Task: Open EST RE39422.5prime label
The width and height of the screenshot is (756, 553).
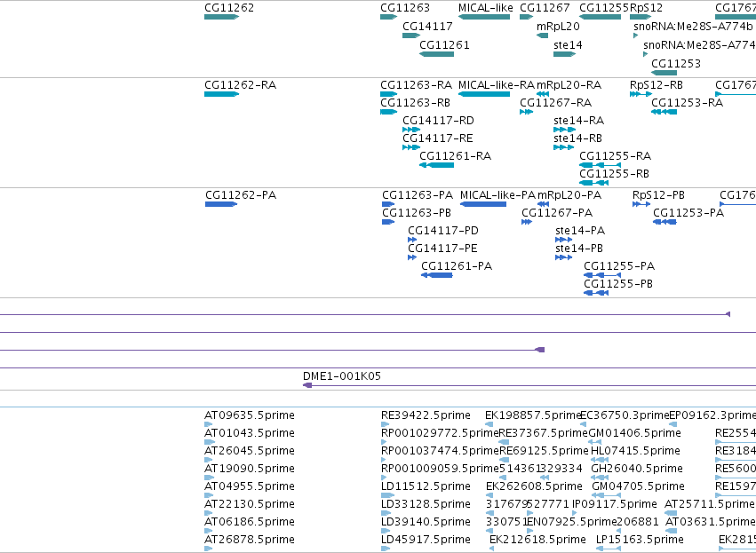Action: click(x=426, y=415)
